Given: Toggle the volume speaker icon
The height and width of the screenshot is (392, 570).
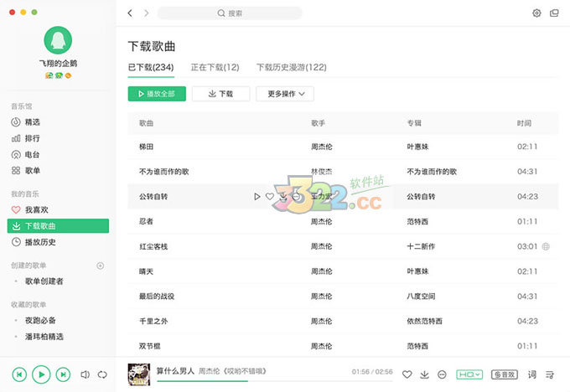Looking at the screenshot, I should point(85,374).
